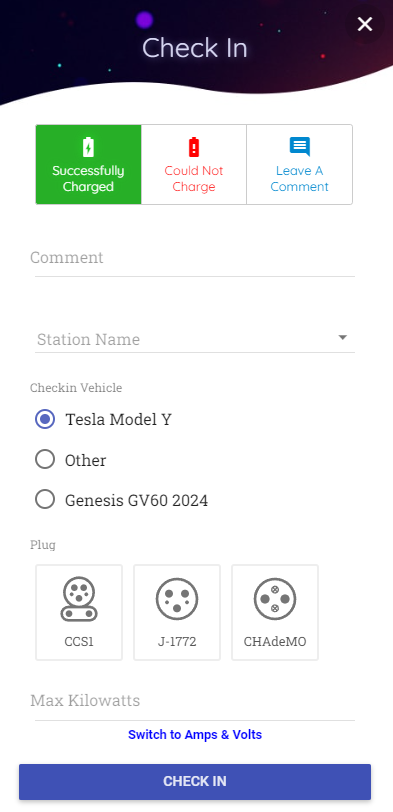Click the red battery Could Not Charge icon
The width and height of the screenshot is (393, 812).
pyautogui.click(x=194, y=147)
